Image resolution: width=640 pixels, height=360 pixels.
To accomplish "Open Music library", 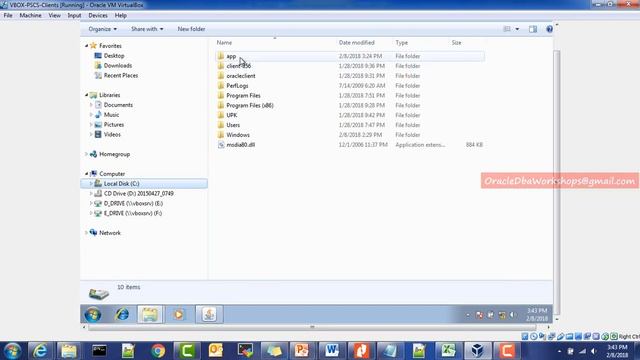I will pos(111,115).
